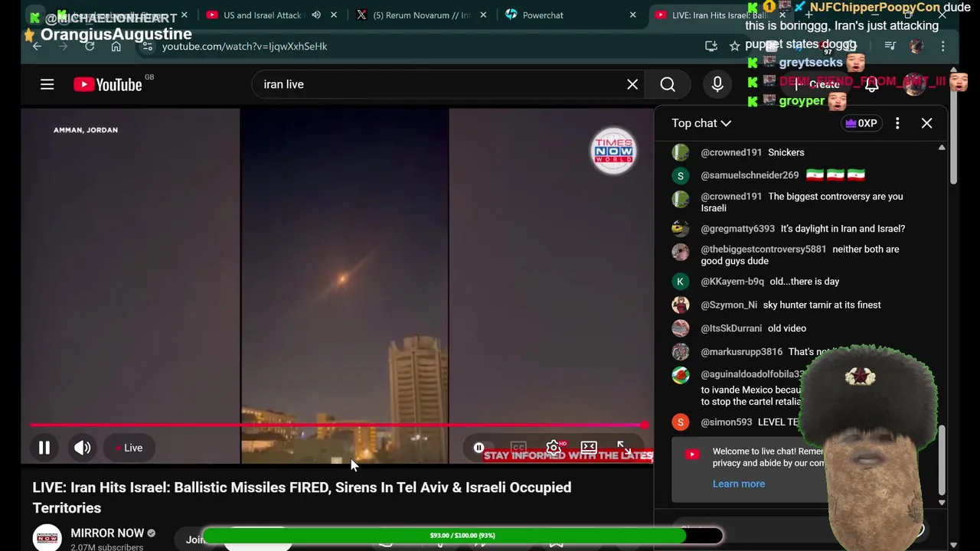Reload the YouTube page
This screenshot has height=551, width=980.
(x=90, y=46)
